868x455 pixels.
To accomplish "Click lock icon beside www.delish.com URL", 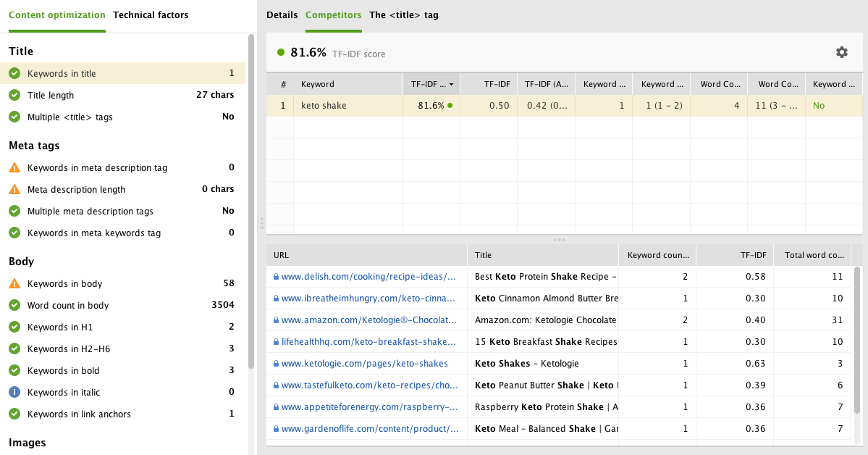I will tap(275, 276).
